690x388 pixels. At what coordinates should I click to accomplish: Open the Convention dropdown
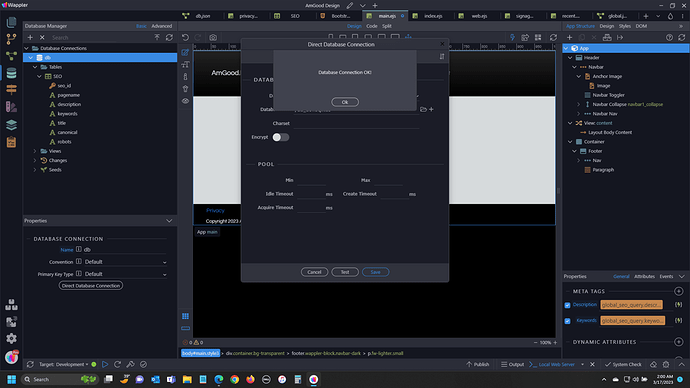pos(125,262)
